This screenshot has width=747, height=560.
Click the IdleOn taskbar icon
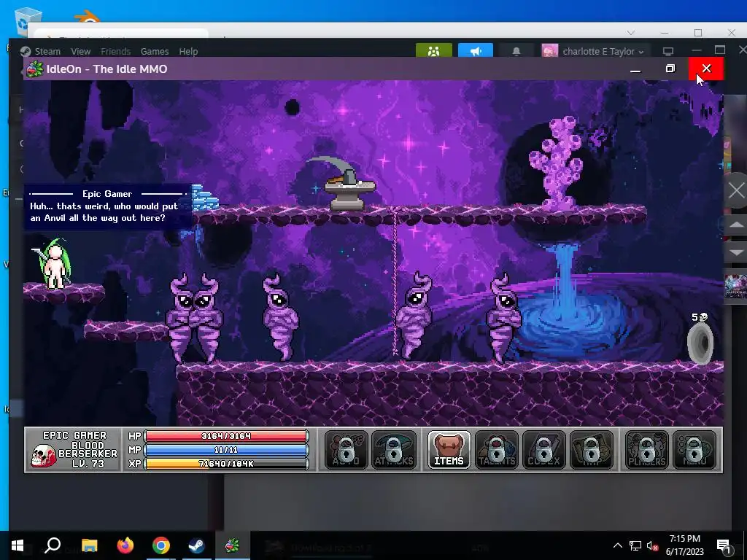click(x=232, y=545)
